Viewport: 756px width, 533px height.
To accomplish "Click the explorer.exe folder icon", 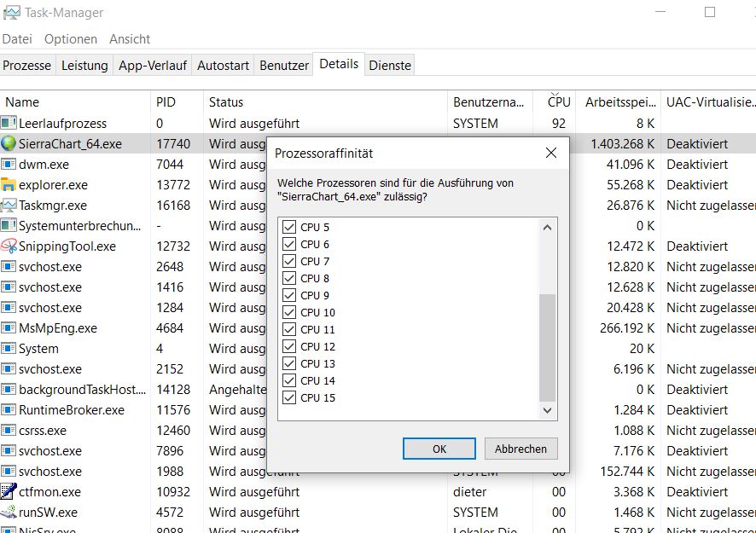I will click(x=9, y=185).
